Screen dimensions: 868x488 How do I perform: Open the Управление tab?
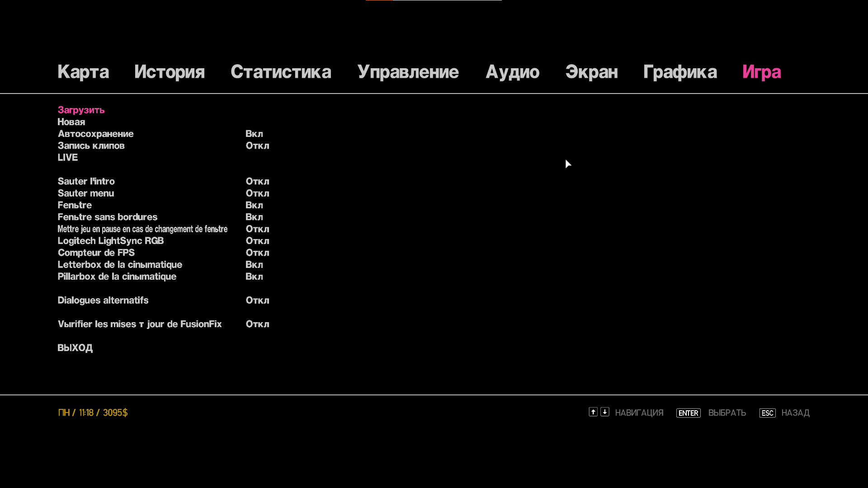click(408, 72)
